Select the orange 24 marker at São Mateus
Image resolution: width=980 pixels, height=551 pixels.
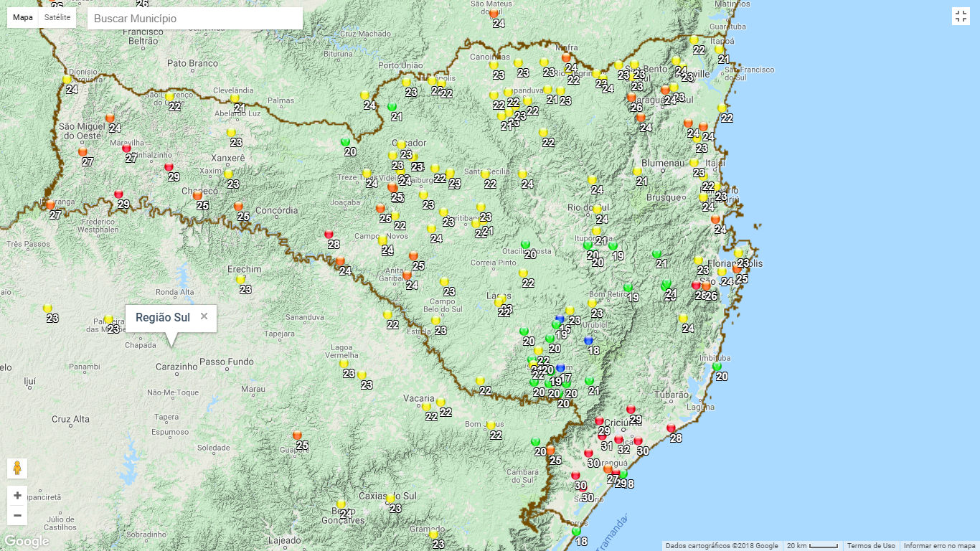(494, 14)
